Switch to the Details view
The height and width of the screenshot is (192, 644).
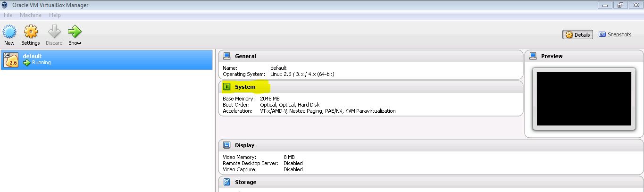click(578, 34)
